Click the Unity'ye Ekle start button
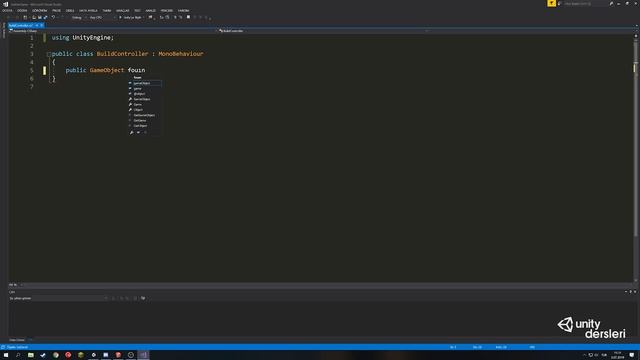Image resolution: width=640 pixels, height=360 pixels. [x=131, y=18]
